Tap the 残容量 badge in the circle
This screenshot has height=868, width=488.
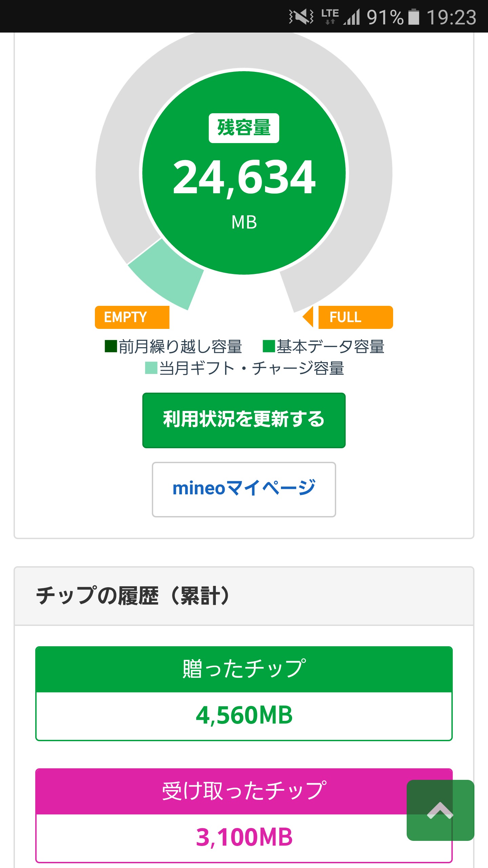point(244,128)
